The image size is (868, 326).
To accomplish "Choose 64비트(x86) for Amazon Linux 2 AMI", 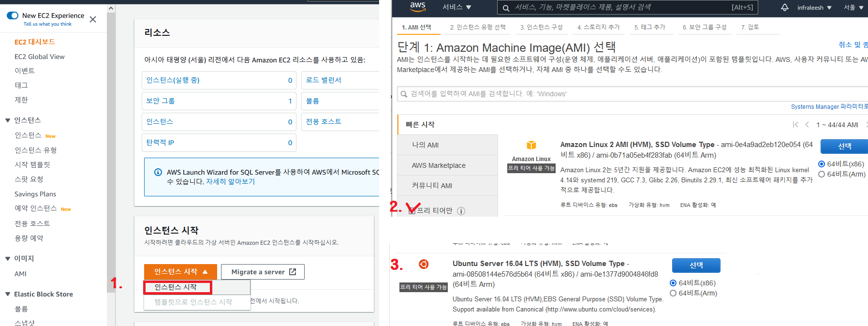I will 821,164.
